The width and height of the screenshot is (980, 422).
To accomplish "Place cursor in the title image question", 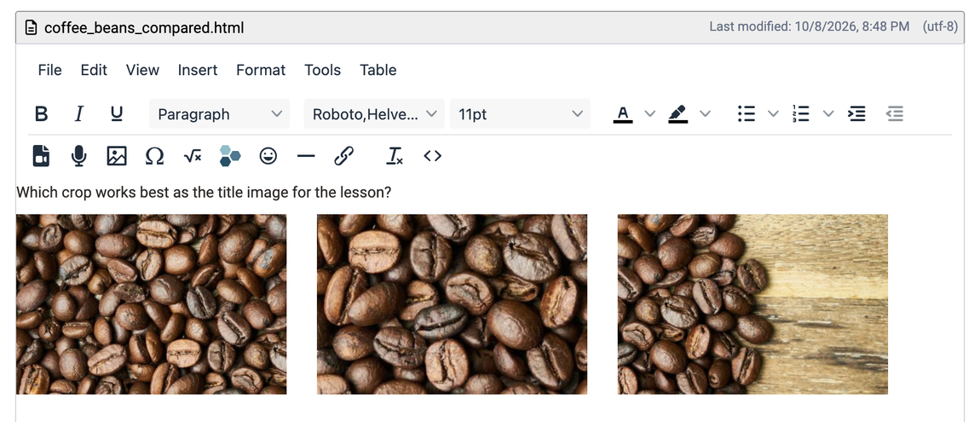I will tap(204, 193).
